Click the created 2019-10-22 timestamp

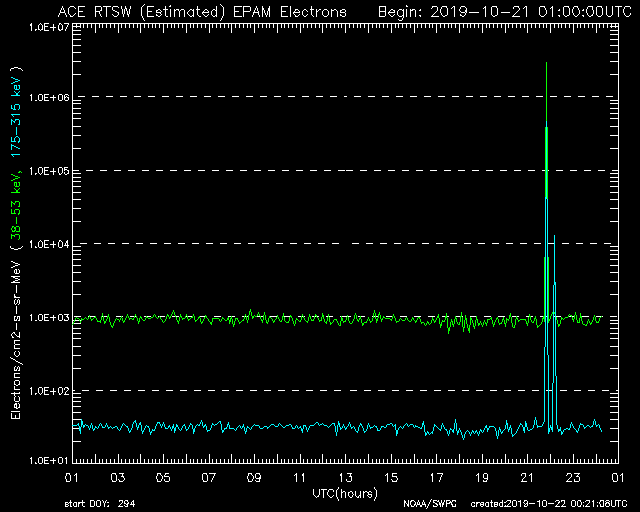548,503
